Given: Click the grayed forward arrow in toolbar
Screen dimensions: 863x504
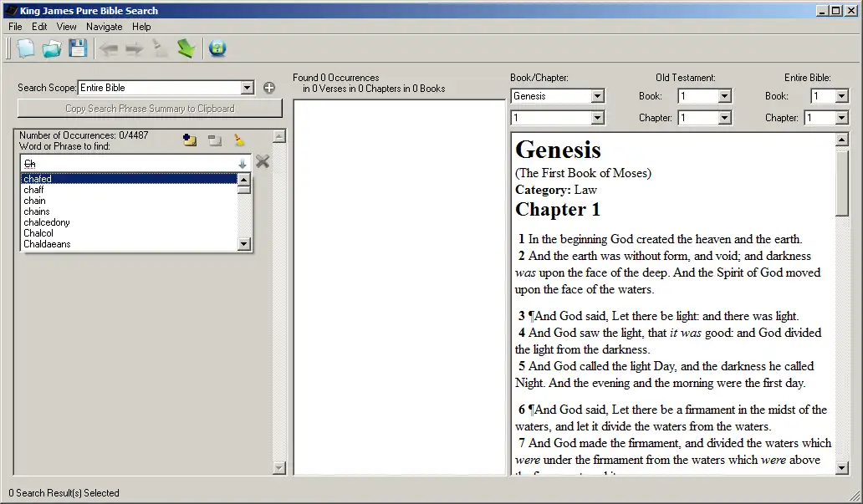Looking at the screenshot, I should pos(134,49).
